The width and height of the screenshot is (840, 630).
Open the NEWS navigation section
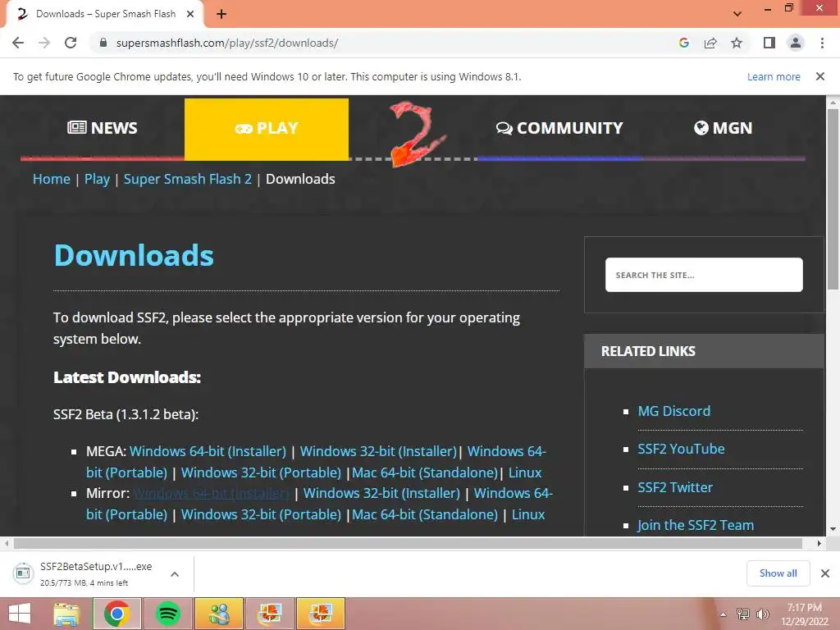103,128
